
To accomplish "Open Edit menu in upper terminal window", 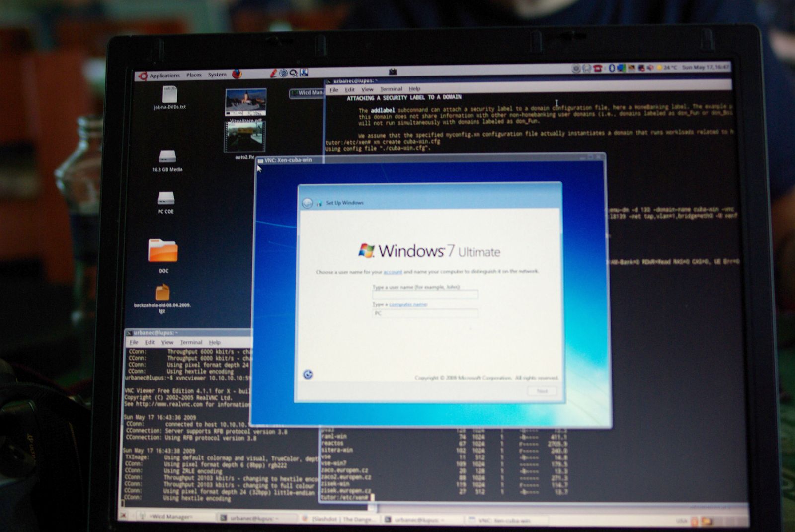I will pos(350,90).
